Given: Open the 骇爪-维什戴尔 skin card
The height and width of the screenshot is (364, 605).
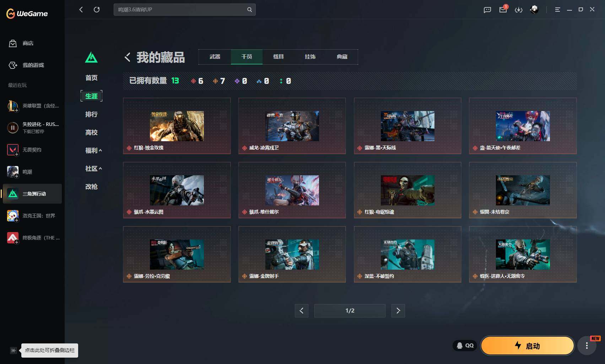Looking at the screenshot, I should (x=292, y=190).
